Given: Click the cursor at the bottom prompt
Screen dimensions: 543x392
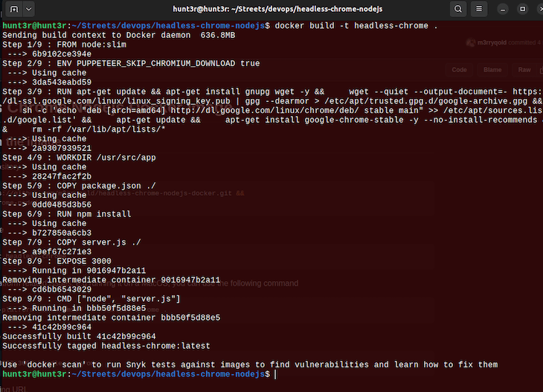Looking at the screenshot, I should click(275, 374).
